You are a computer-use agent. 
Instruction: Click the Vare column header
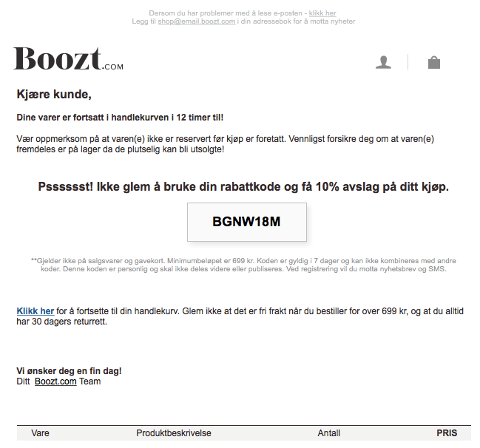tap(40, 433)
